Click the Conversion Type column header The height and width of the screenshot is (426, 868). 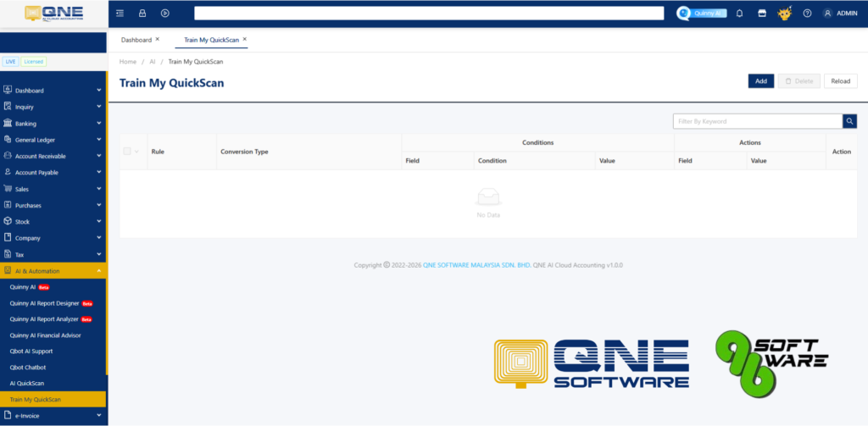(309, 152)
